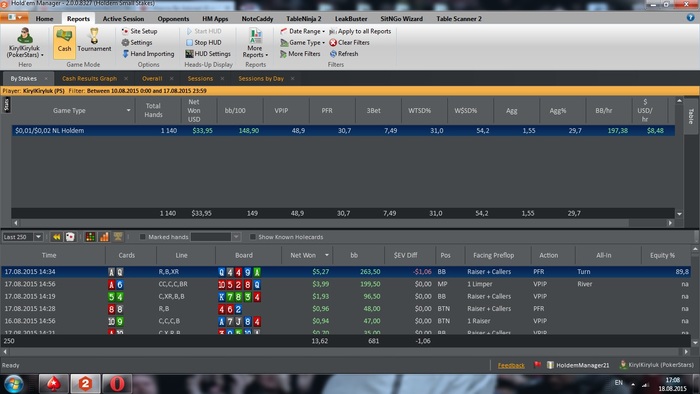Sort by the bb/100 column header
The height and width of the screenshot is (394, 700).
click(x=235, y=111)
